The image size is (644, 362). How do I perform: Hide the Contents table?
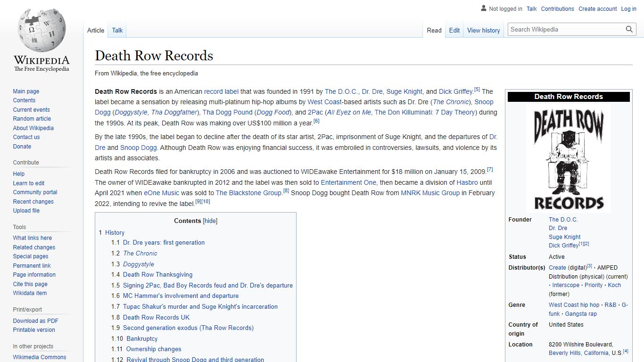coord(210,221)
